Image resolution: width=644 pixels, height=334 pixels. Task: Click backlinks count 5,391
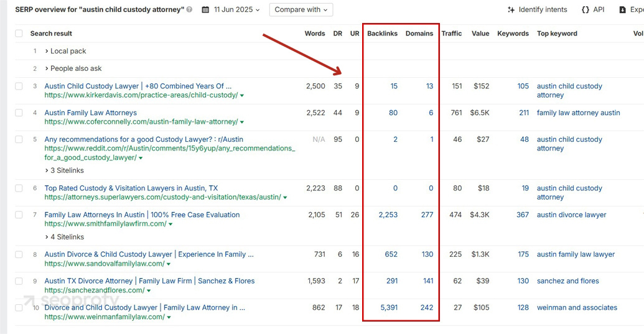389,307
